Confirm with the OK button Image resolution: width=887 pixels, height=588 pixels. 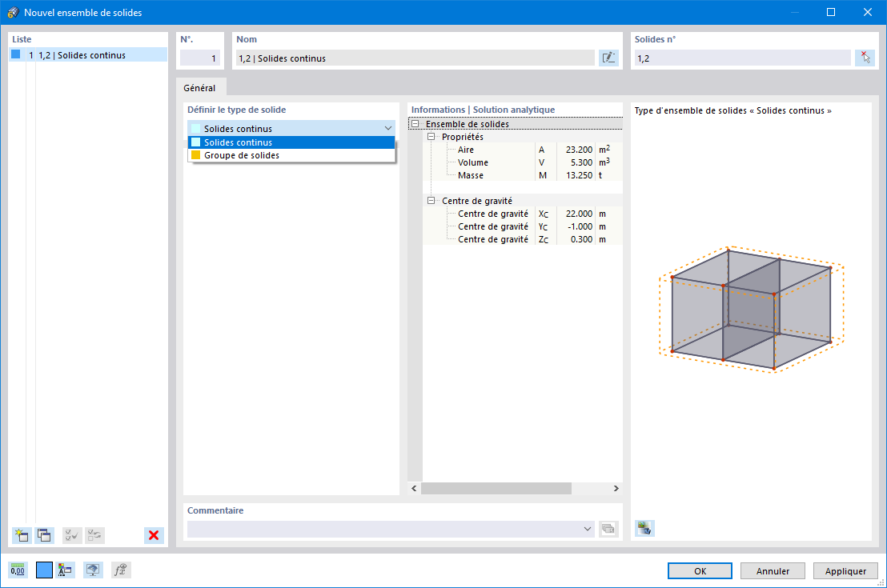(x=700, y=570)
